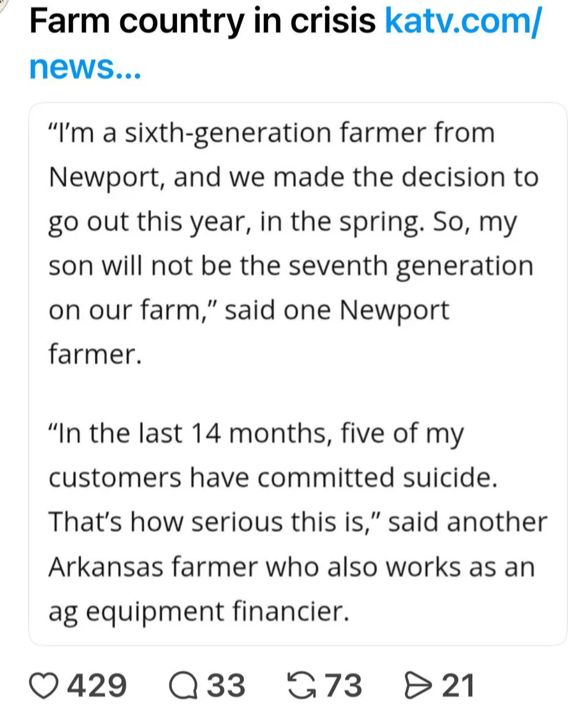The image size is (588, 709).
Task: Tap the "Arkansas farmer who also works" line
Action: point(292,567)
